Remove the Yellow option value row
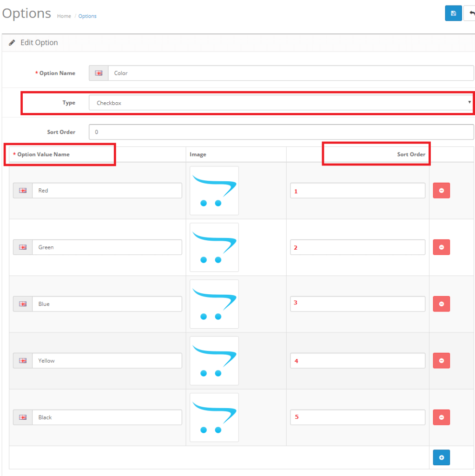The image size is (475, 476). pos(441,360)
